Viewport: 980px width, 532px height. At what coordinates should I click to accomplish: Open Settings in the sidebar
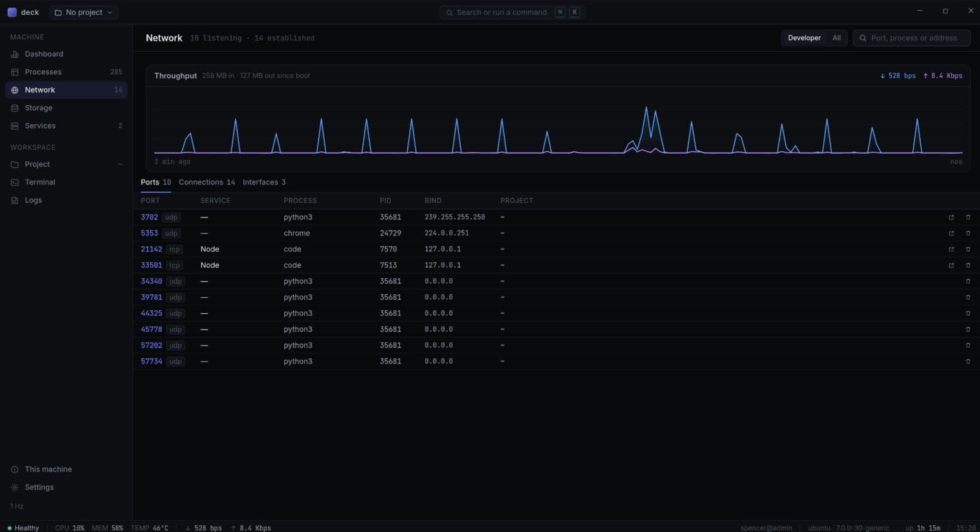(x=66, y=487)
